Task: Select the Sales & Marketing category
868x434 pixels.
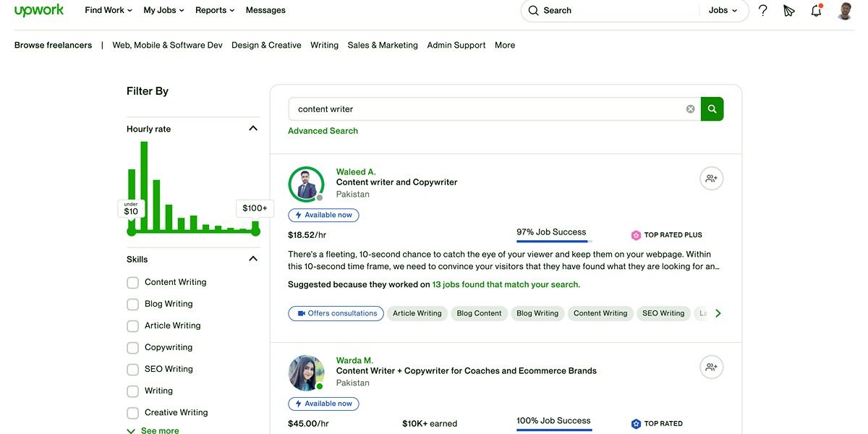Action: (x=382, y=44)
